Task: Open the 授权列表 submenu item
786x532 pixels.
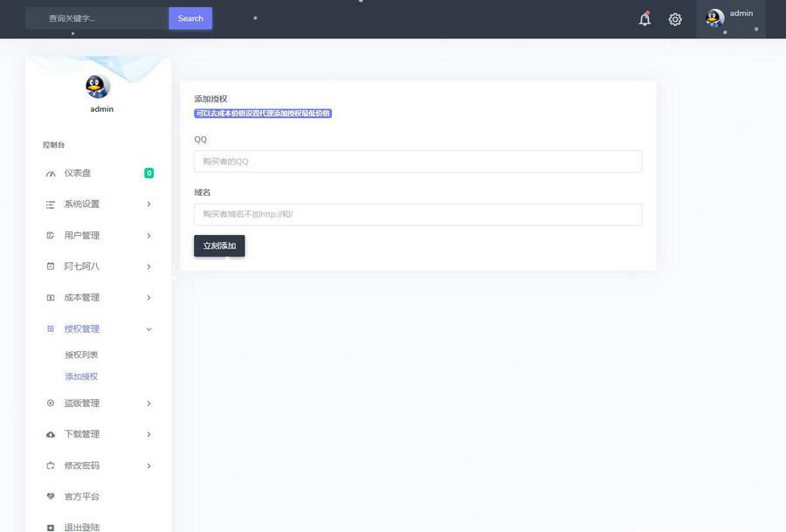Action: pos(81,356)
